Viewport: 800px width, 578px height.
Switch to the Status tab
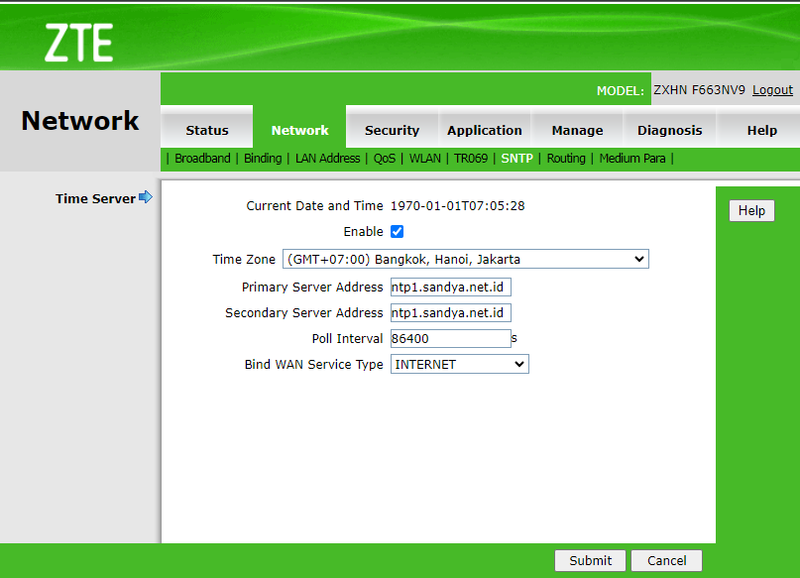click(206, 130)
